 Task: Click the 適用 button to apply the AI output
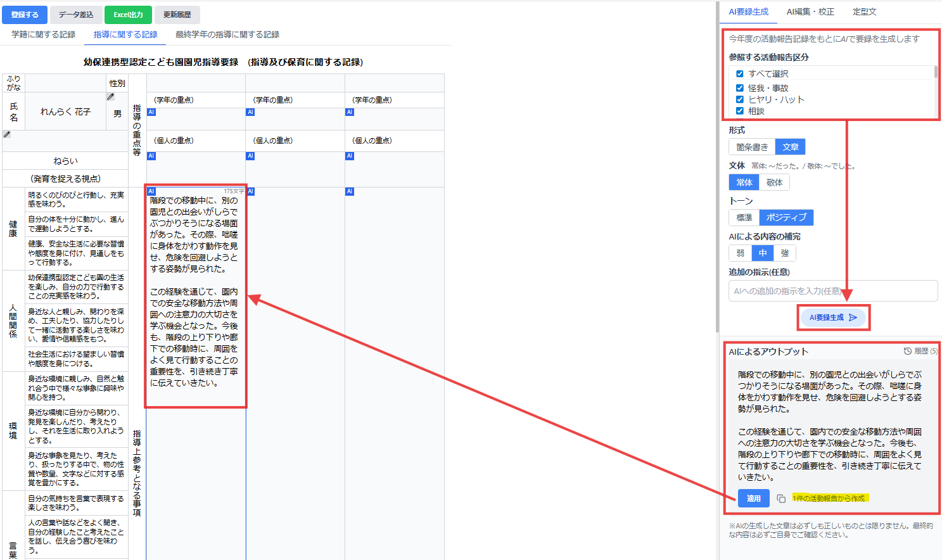(x=753, y=499)
